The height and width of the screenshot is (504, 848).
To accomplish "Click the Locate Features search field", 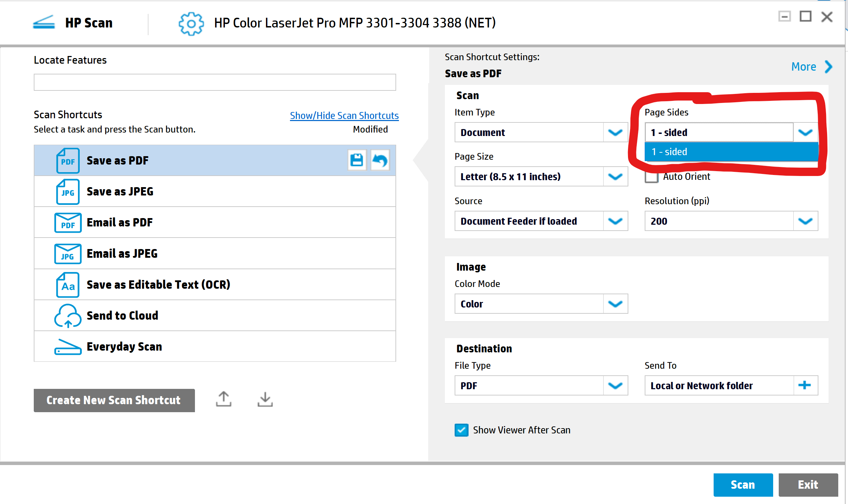I will pyautogui.click(x=215, y=82).
